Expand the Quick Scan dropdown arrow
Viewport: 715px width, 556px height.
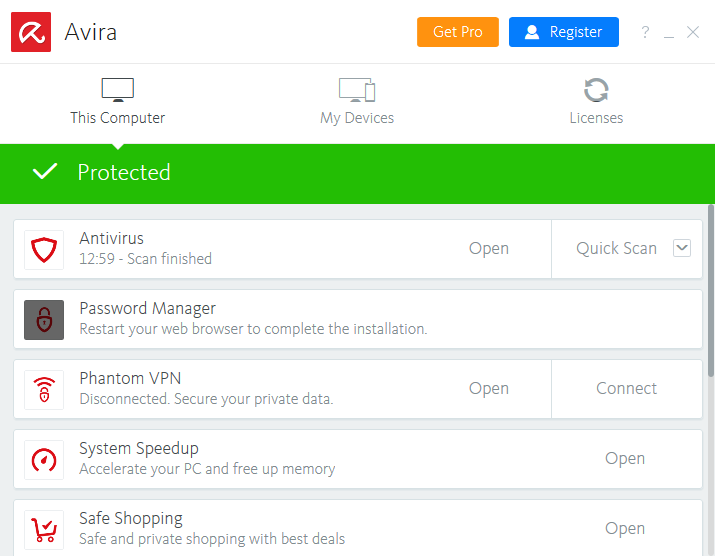click(682, 248)
